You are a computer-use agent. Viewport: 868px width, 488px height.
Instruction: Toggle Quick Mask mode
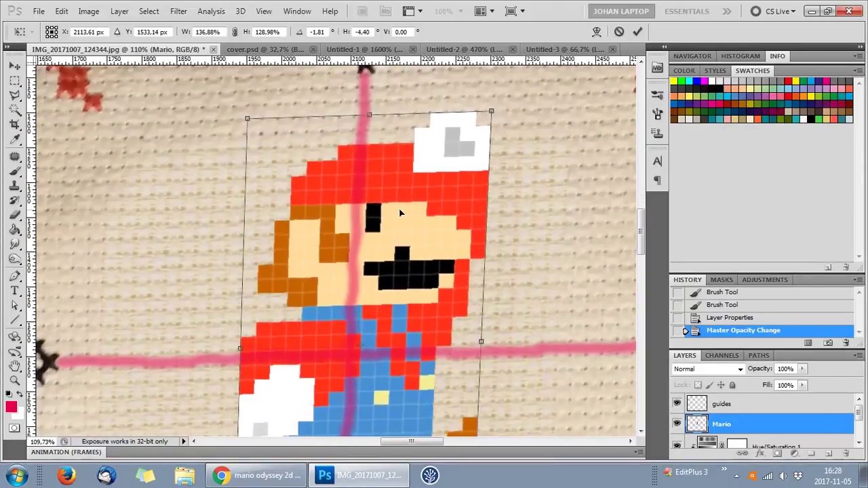[14, 428]
